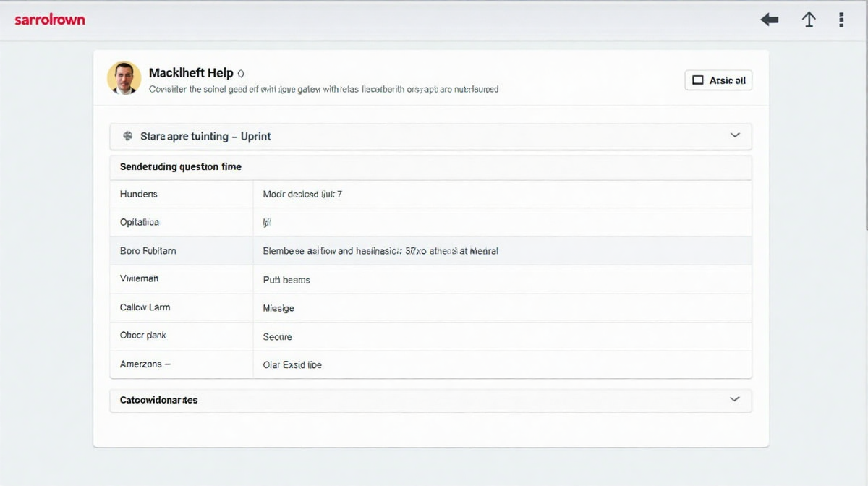868x486 pixels.
Task: Click the back arrow icon
Action: tap(770, 20)
